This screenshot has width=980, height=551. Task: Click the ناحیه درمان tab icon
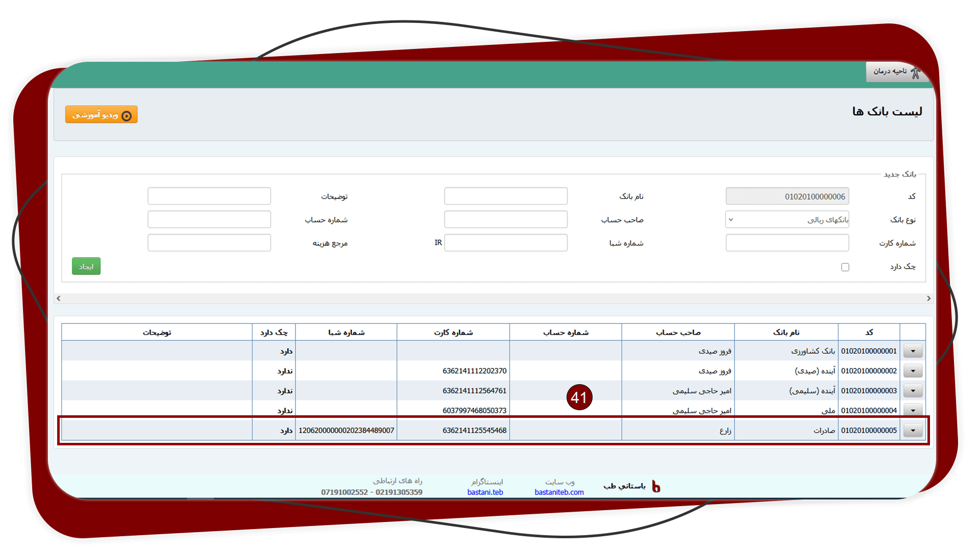(x=915, y=72)
